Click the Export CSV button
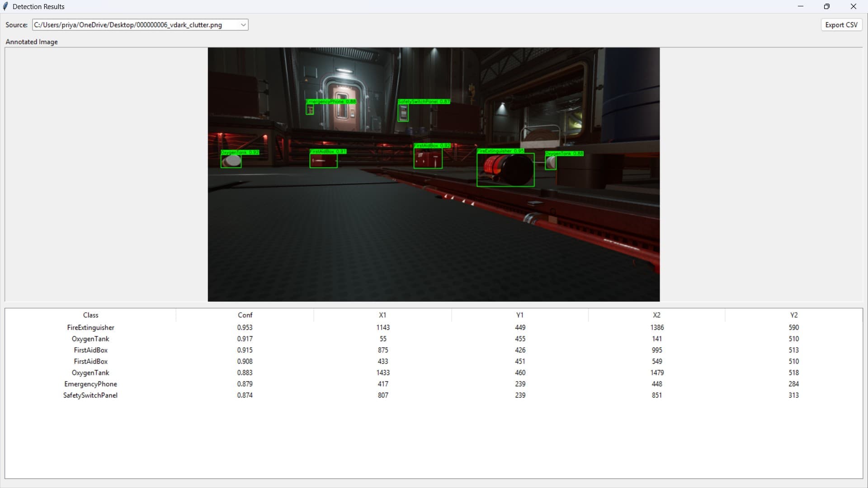Screen dimensions: 868x488 click(x=841, y=25)
